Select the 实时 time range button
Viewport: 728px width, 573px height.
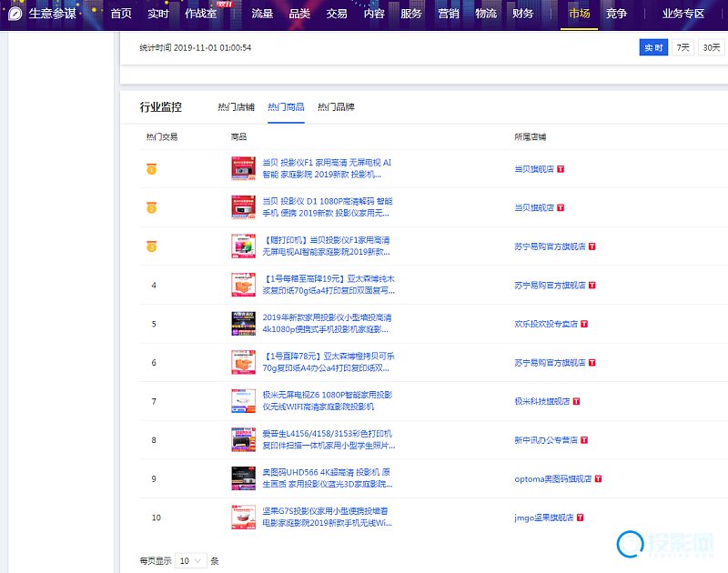coord(652,47)
